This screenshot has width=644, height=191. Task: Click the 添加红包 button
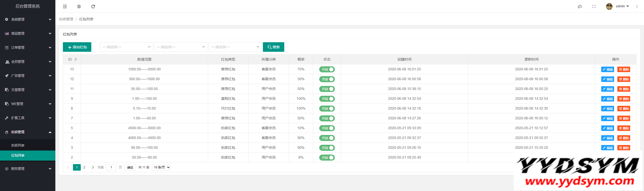[x=77, y=47]
